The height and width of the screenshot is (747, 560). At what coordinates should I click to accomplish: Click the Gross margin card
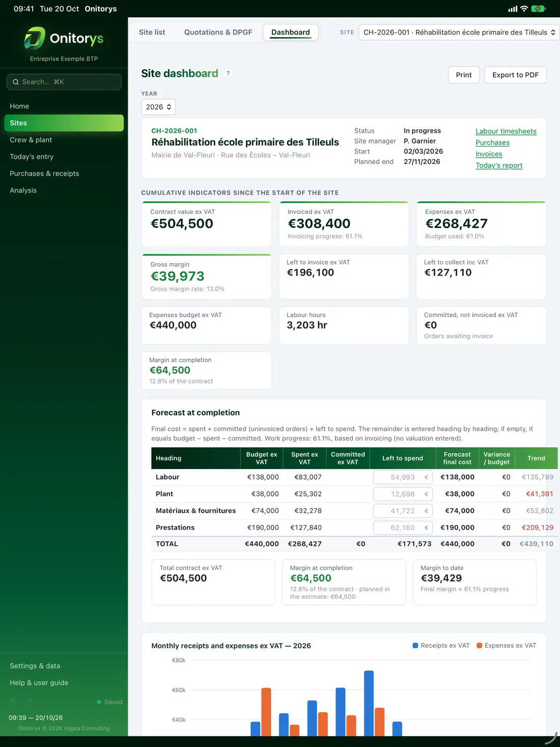206,276
